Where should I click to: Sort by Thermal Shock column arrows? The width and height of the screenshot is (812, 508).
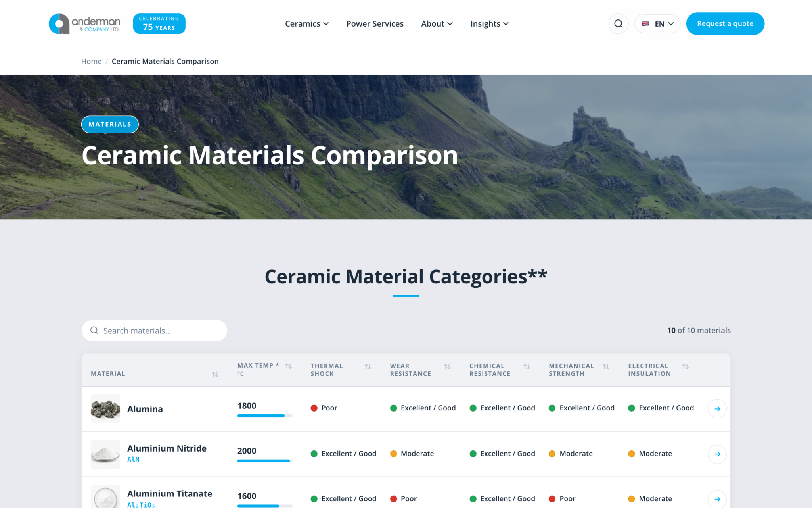(x=368, y=366)
